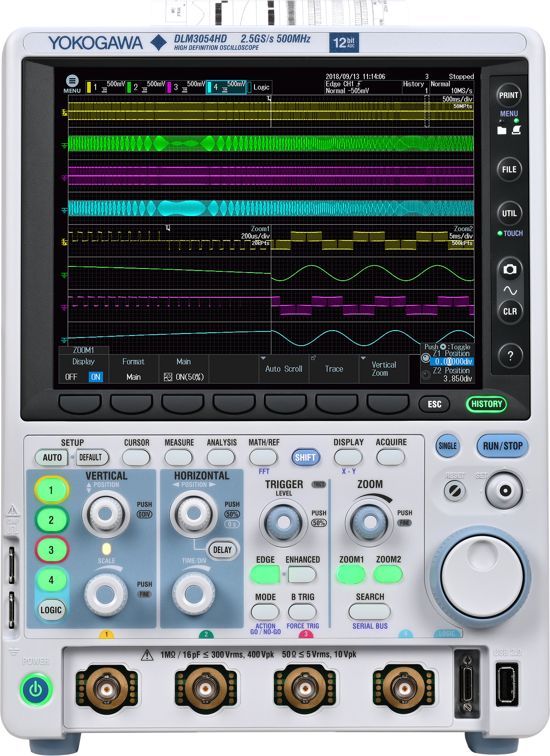Select the Z2 Position radio option

click(426, 374)
